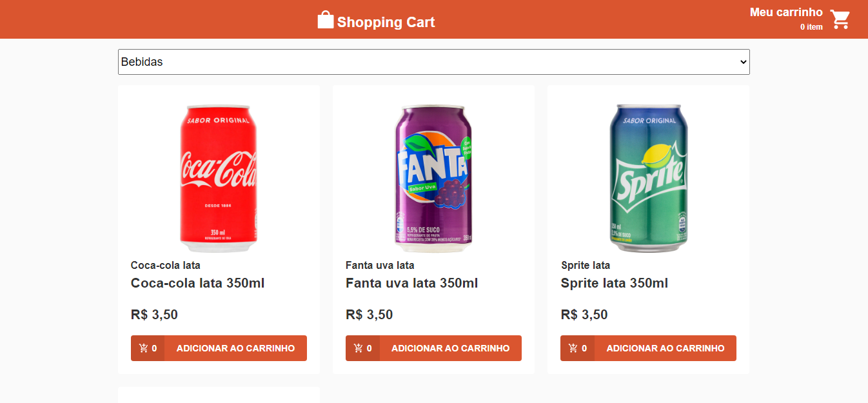Click cart counter icon under Coca-cola lata
The height and width of the screenshot is (403, 868).
(144, 348)
